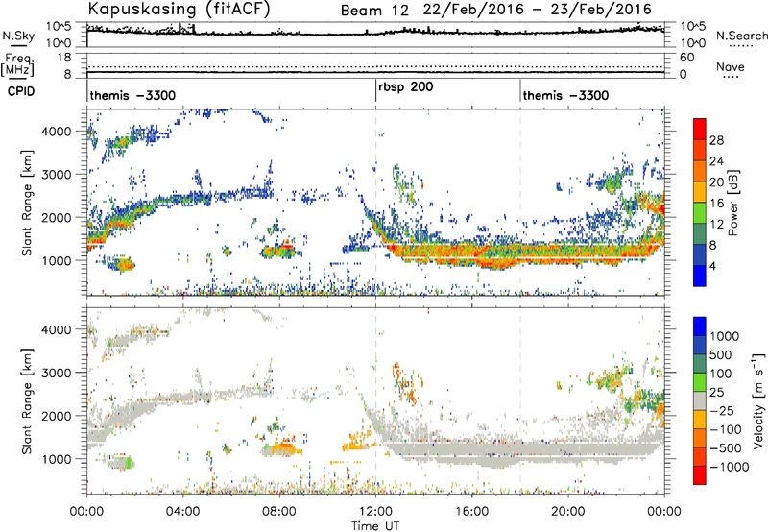Click the '4000' range tick of power panel
Viewport: 768px width, 532px height.
[57, 131]
